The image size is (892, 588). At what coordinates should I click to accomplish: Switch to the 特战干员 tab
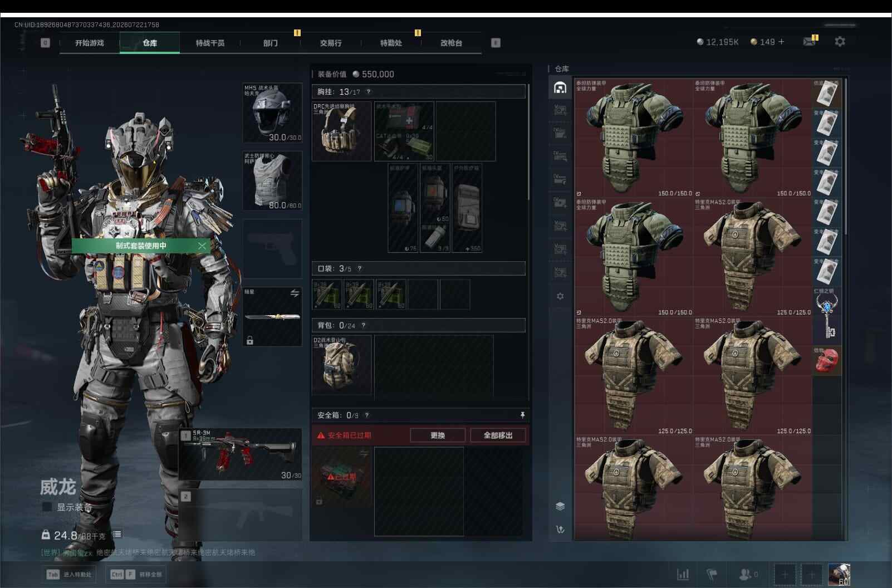click(x=210, y=43)
